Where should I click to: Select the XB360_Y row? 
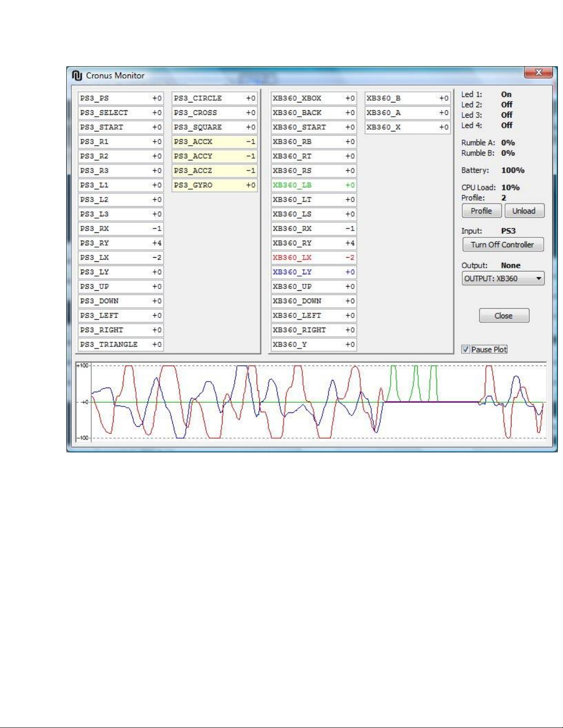[x=314, y=344]
